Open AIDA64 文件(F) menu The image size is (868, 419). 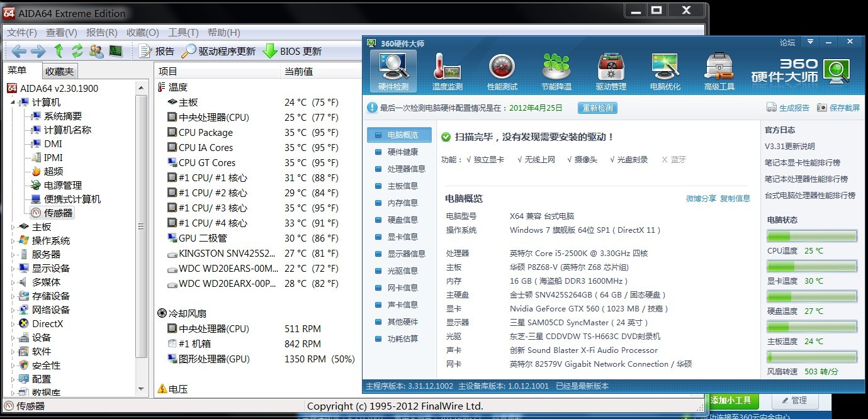point(23,33)
